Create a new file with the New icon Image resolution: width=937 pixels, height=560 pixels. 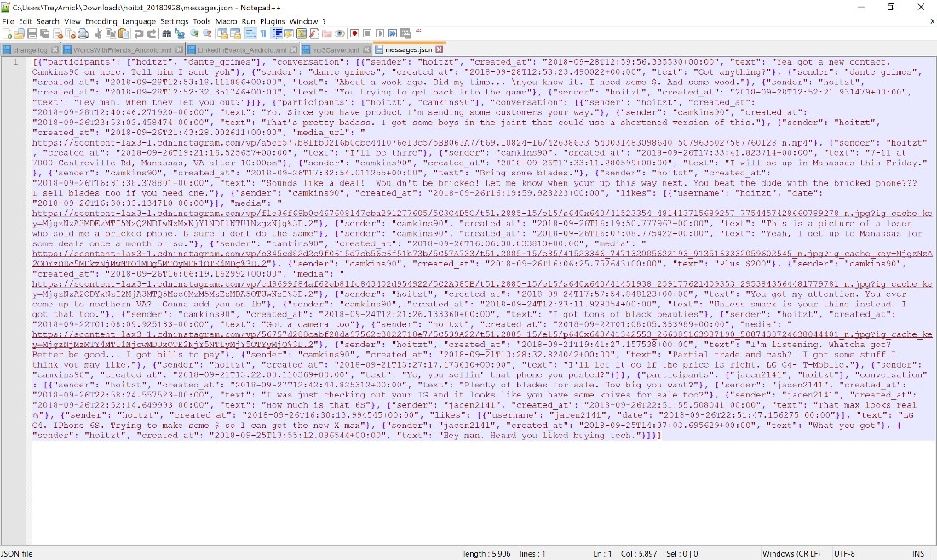[7, 34]
